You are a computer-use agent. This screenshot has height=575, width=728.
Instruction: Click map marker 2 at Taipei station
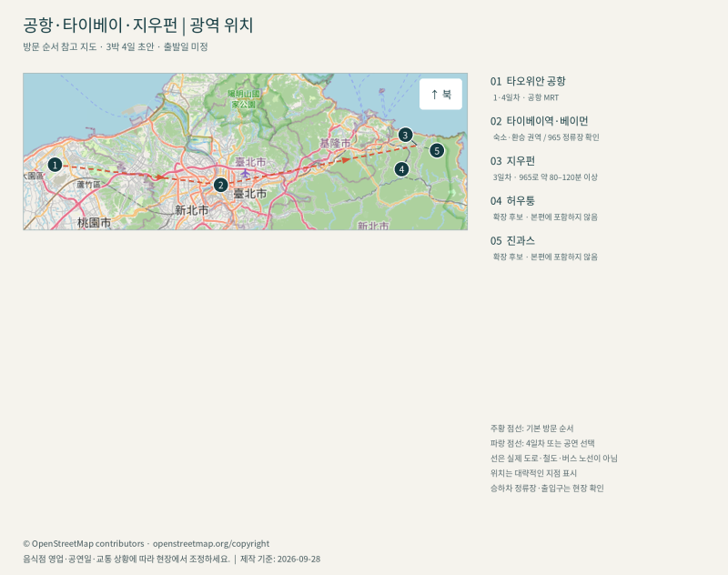pos(220,186)
